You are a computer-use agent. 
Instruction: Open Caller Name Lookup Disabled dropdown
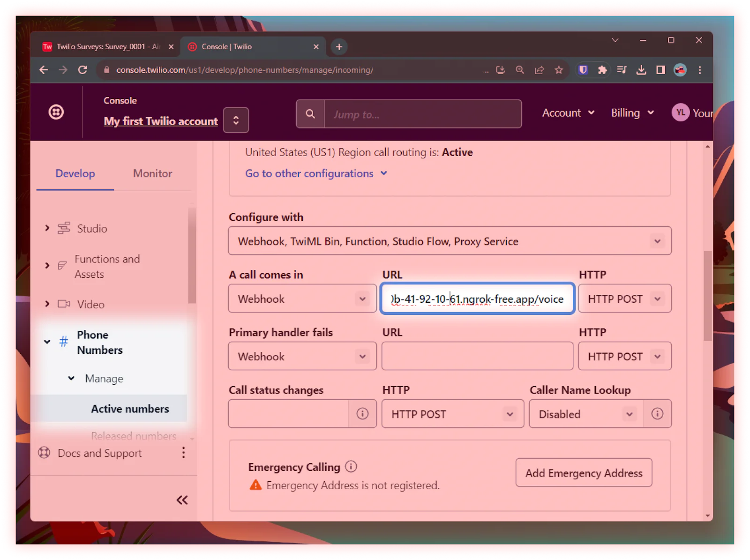[586, 414]
